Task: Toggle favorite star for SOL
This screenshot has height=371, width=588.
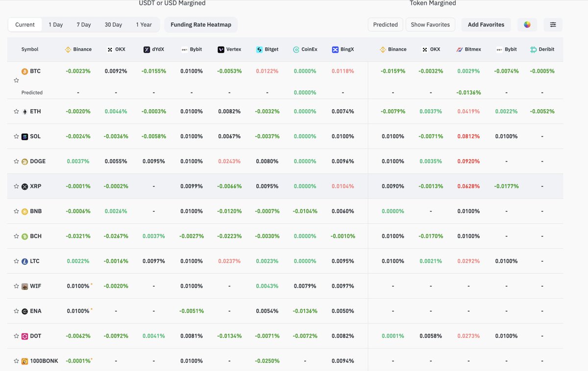Action: click(x=16, y=136)
